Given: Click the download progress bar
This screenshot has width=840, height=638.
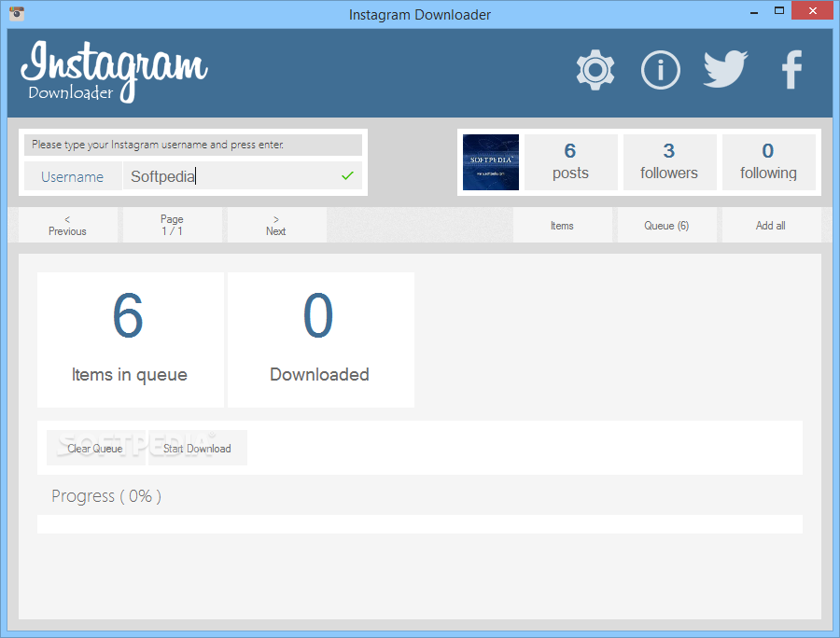Looking at the screenshot, I should click(419, 524).
